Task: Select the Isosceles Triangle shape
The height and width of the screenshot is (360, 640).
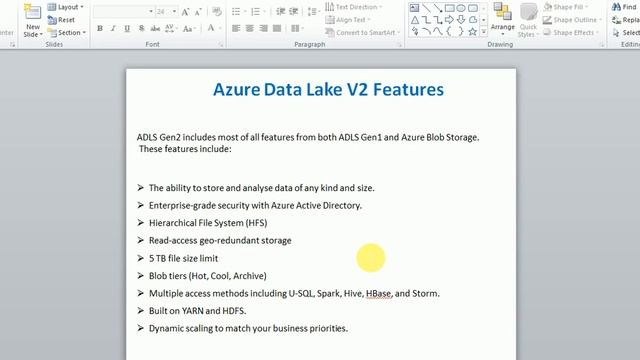Action: pos(414,20)
